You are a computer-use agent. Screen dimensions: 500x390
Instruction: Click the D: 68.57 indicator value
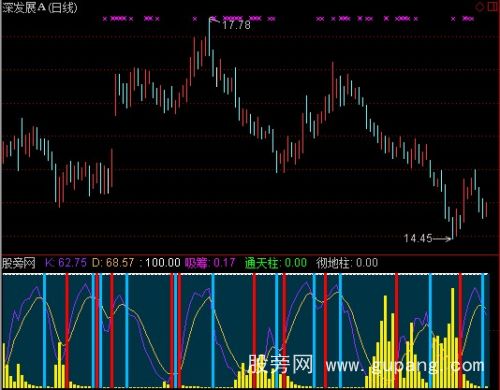click(113, 263)
